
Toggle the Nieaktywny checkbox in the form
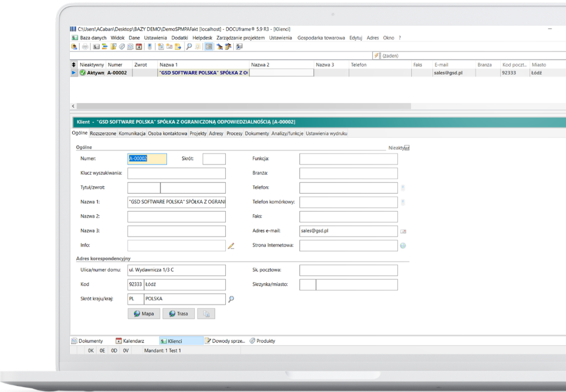[x=407, y=147]
